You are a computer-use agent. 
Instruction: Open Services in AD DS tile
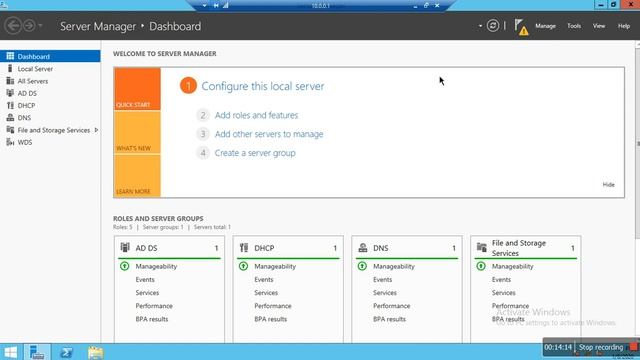pos(147,293)
